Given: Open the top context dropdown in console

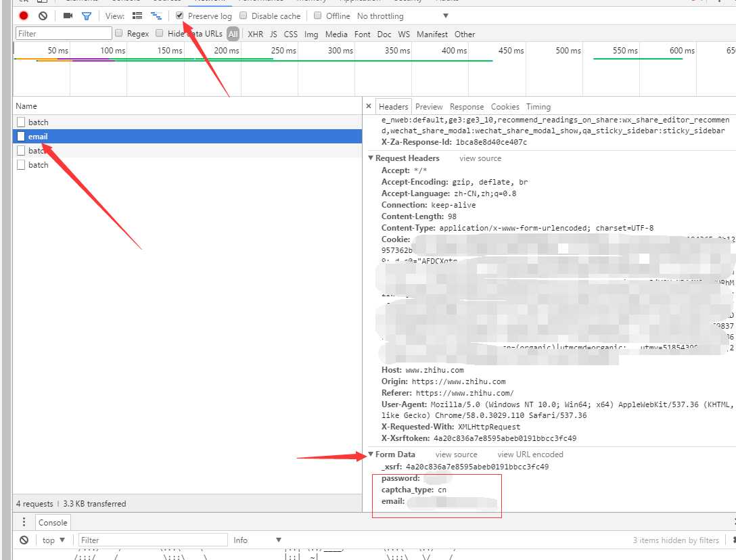Looking at the screenshot, I should click(x=53, y=540).
